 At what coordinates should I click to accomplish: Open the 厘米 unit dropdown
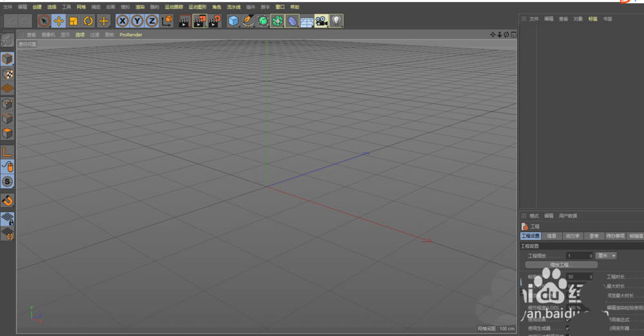[606, 255]
